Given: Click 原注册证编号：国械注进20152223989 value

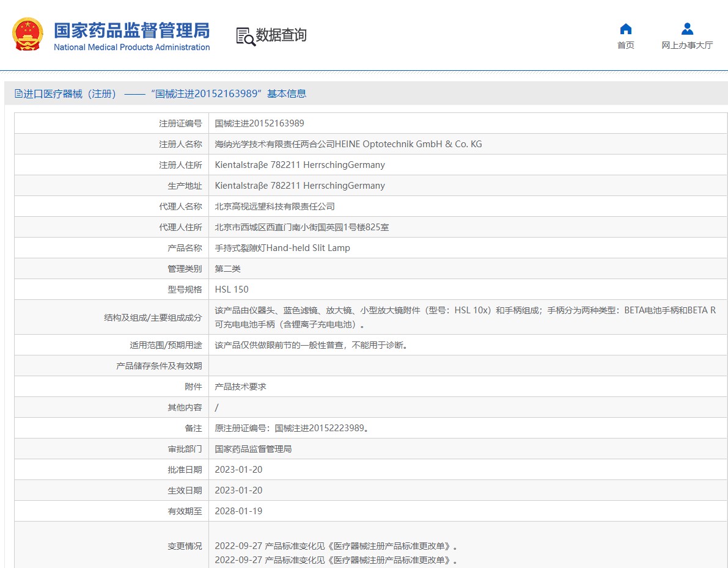Looking at the screenshot, I should [x=292, y=428].
